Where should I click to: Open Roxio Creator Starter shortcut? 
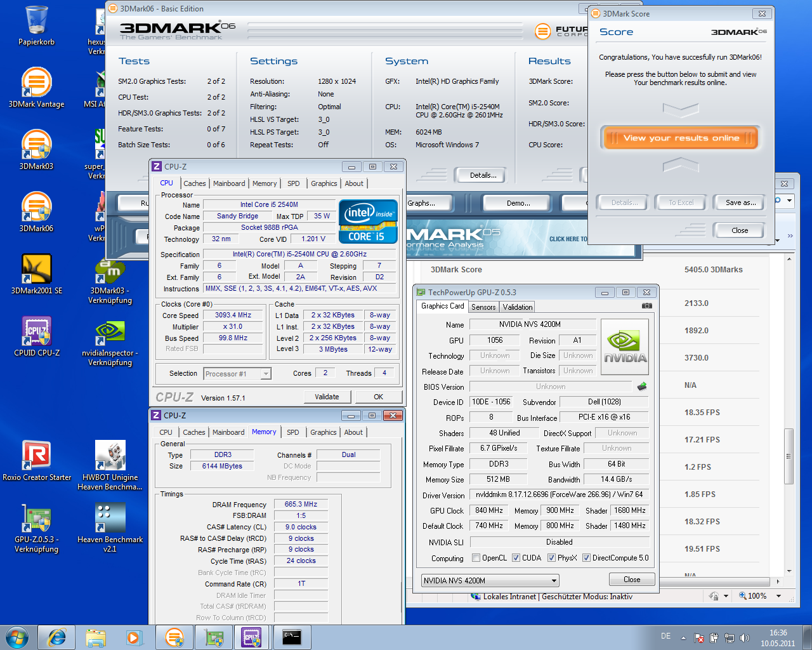(36, 461)
